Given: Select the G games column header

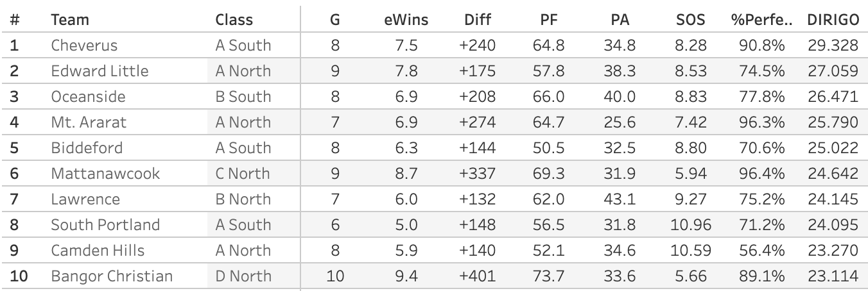Looking at the screenshot, I should click(334, 20).
